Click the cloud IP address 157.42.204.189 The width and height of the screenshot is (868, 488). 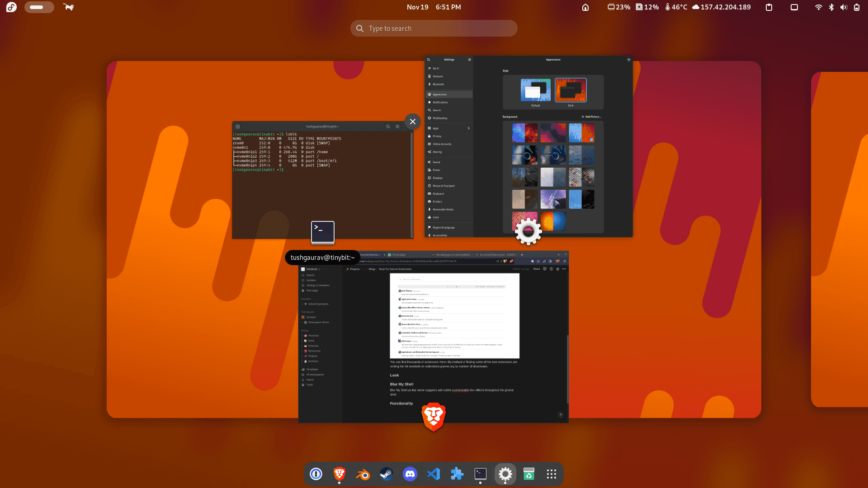coord(722,7)
